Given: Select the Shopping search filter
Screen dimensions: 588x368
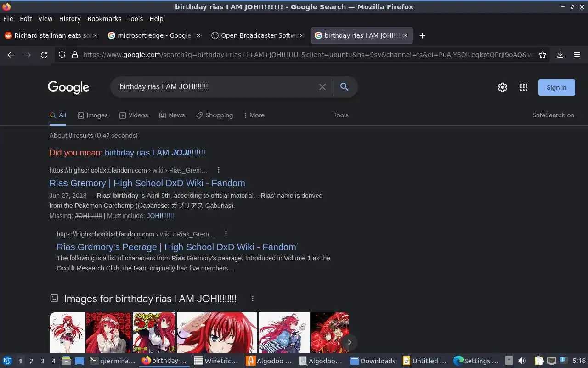Looking at the screenshot, I should click(215, 115).
